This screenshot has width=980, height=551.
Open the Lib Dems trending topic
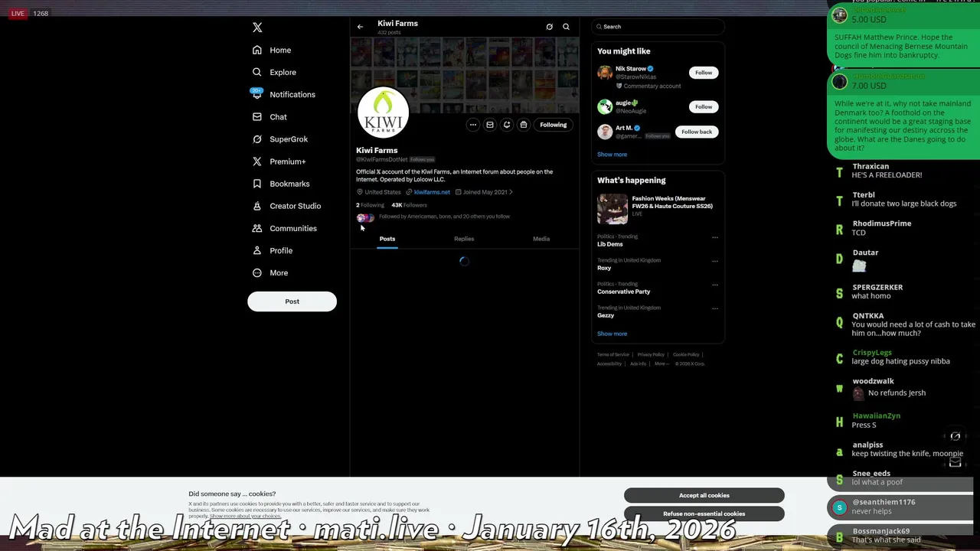[x=610, y=244]
